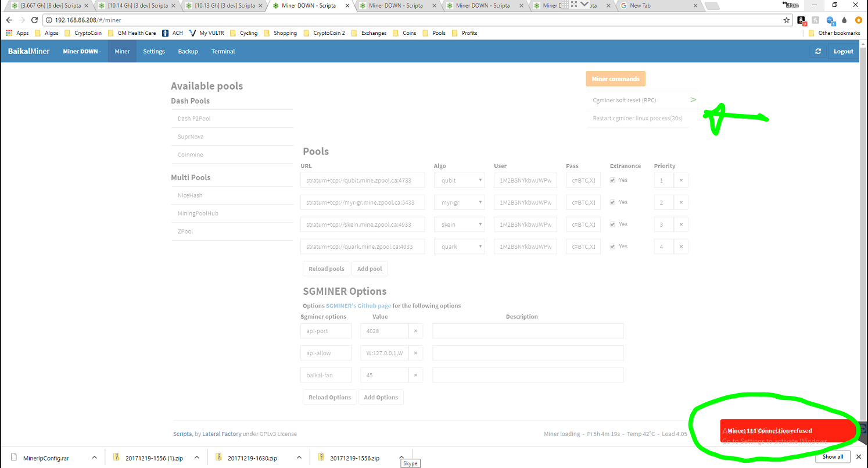Remove the quark pool row
Viewport: 868px width, 468px height.
[x=682, y=246]
